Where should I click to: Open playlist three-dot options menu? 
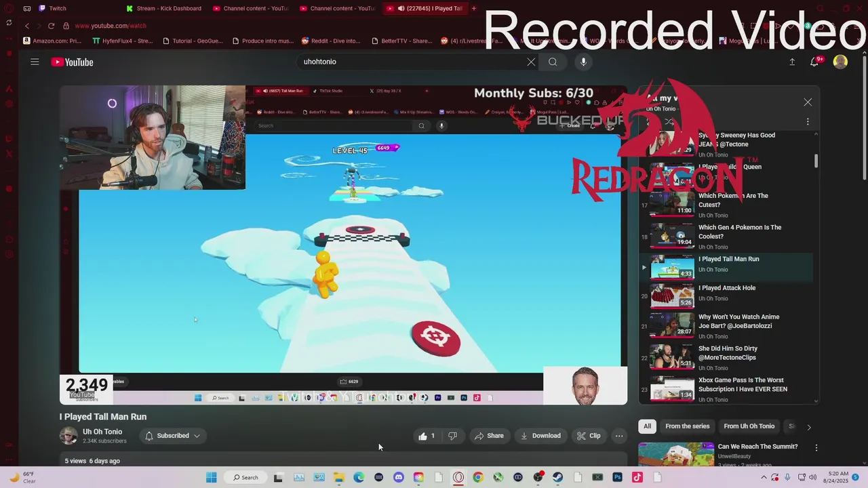[808, 121]
